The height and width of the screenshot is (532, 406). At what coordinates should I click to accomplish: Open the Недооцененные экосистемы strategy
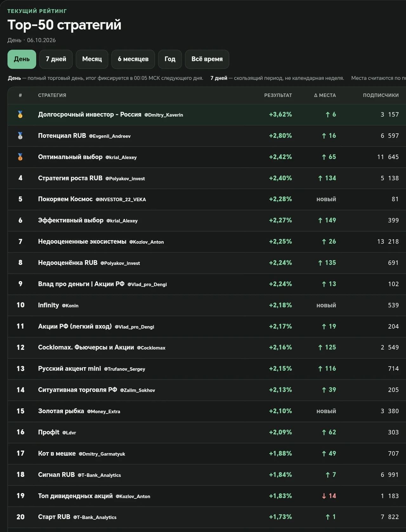click(82, 241)
